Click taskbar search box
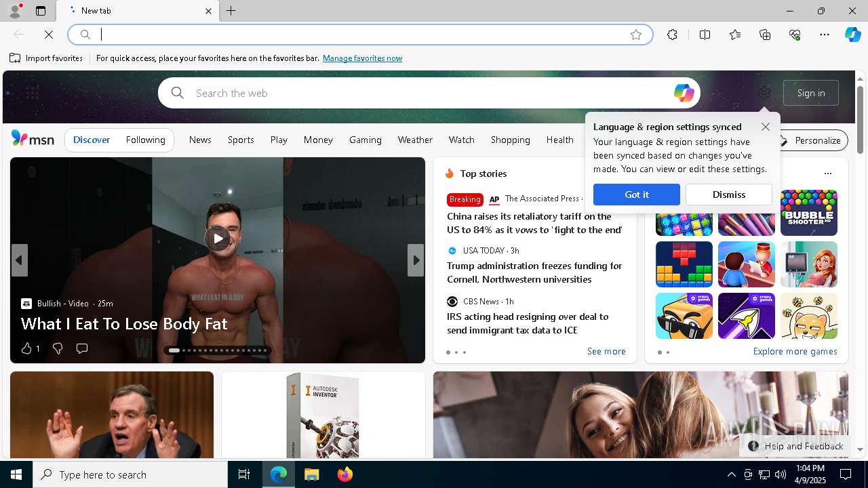The width and height of the screenshot is (868, 488). point(130,474)
